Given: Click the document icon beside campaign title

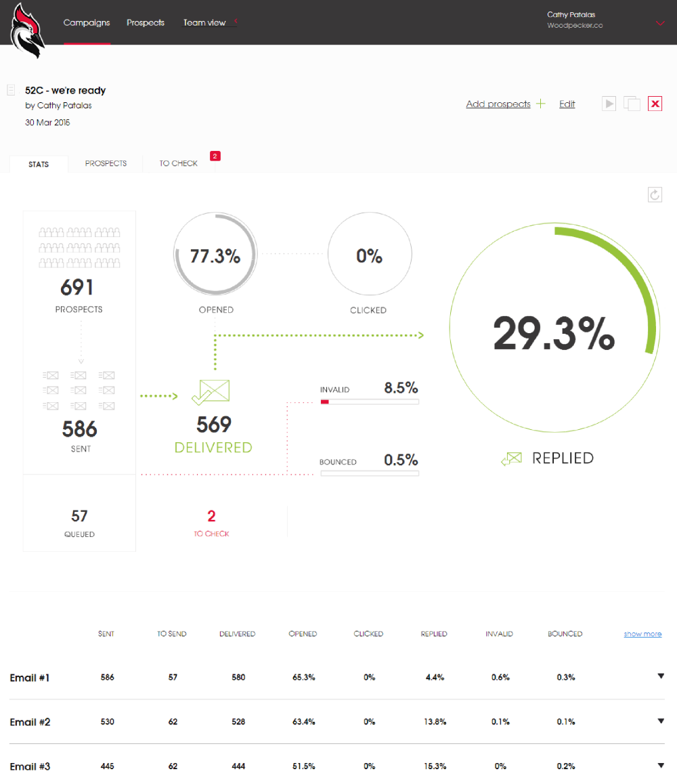Looking at the screenshot, I should click(11, 90).
